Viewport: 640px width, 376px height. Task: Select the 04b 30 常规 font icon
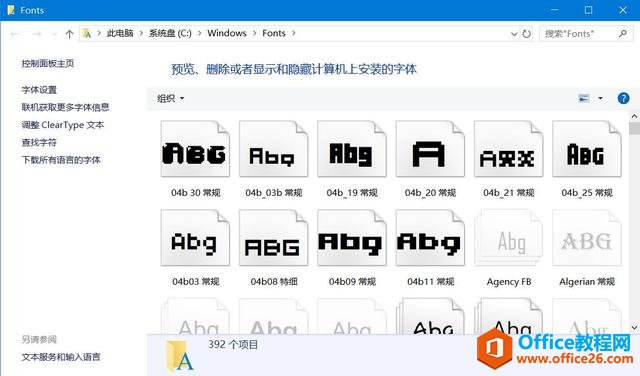click(x=195, y=149)
